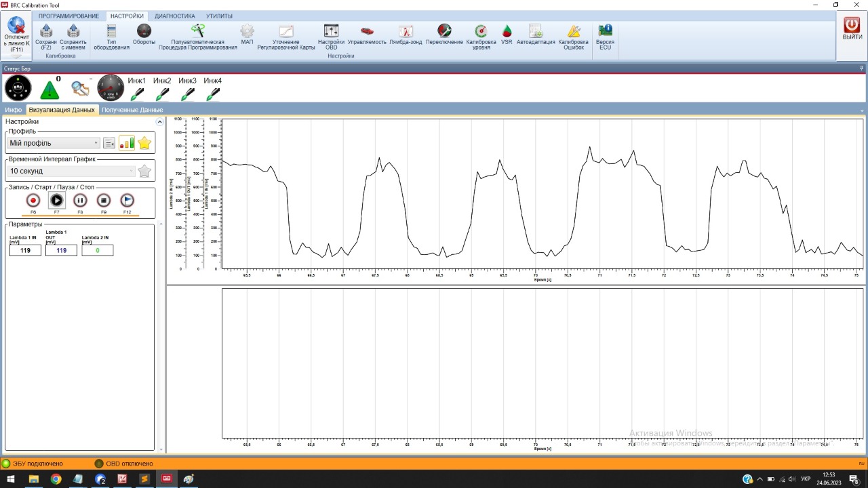Click the profile list edit button
Viewport: 868px width, 488px height.
point(109,143)
